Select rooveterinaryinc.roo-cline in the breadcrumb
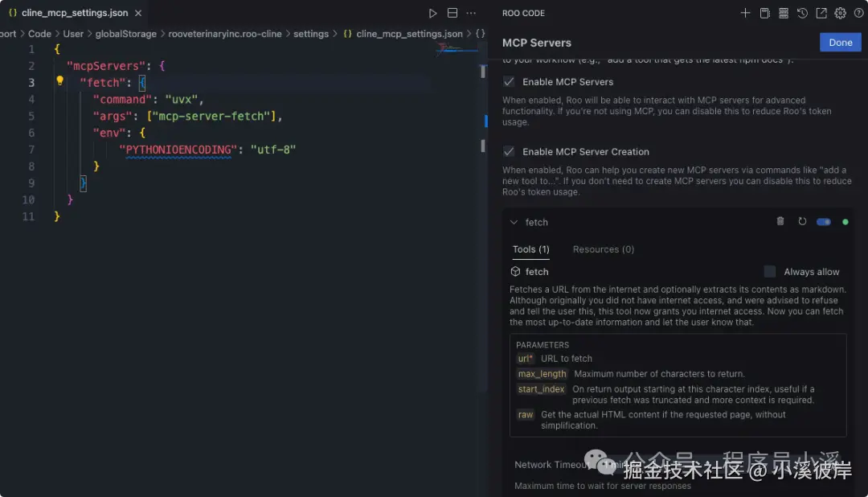The height and width of the screenshot is (497, 868). pyautogui.click(x=225, y=34)
